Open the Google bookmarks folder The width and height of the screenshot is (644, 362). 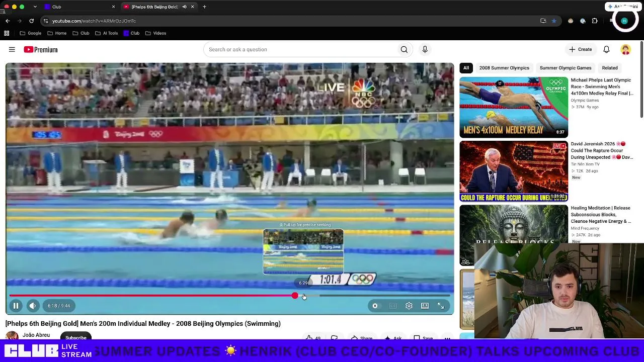[x=30, y=33]
